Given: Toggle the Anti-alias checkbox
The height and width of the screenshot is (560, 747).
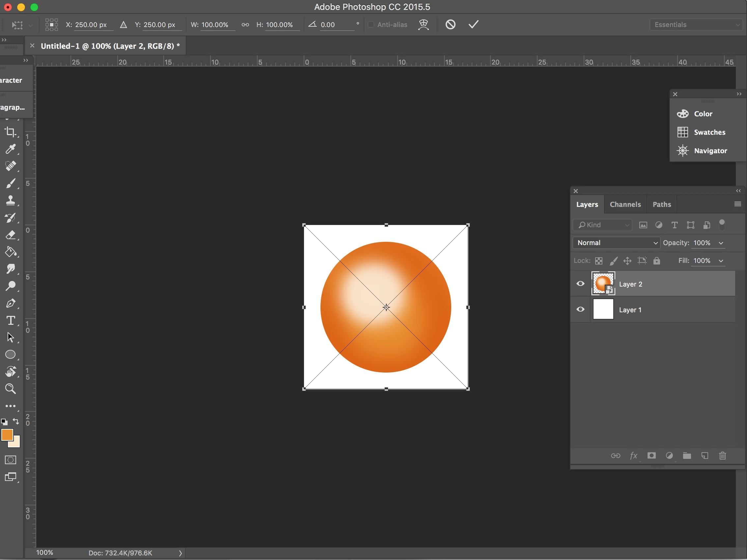Looking at the screenshot, I should [x=371, y=24].
